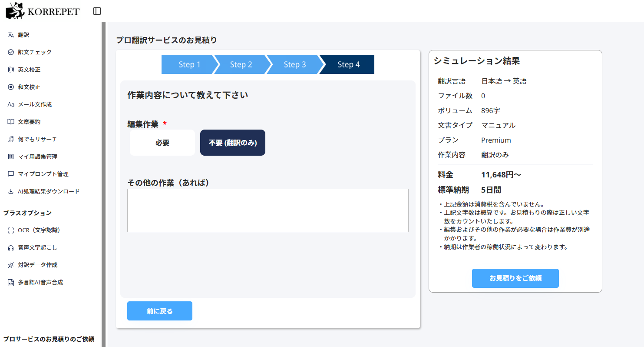Viewport: 644px width, 347px height.
Task: Select the 英文校正 icon
Action: point(11,70)
